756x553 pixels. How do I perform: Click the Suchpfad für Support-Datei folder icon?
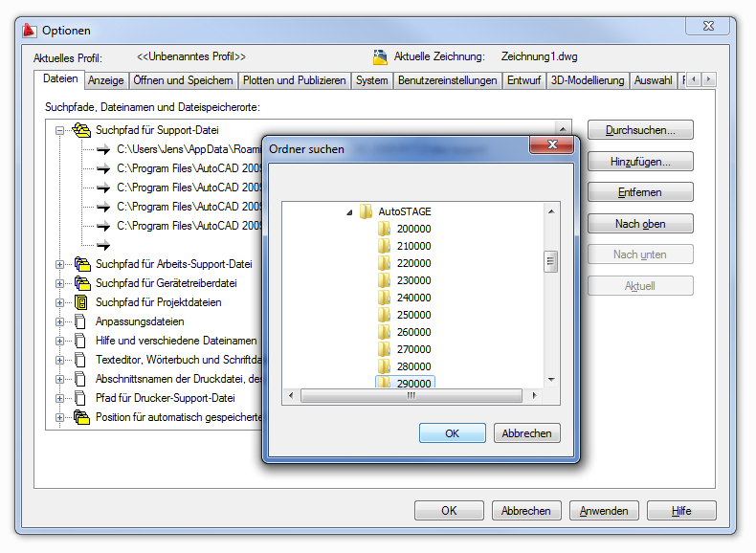(81, 130)
